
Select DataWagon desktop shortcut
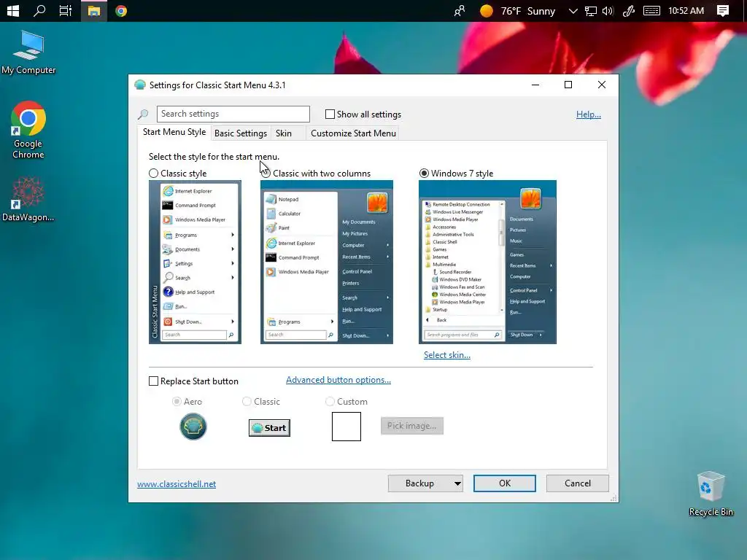click(x=28, y=199)
